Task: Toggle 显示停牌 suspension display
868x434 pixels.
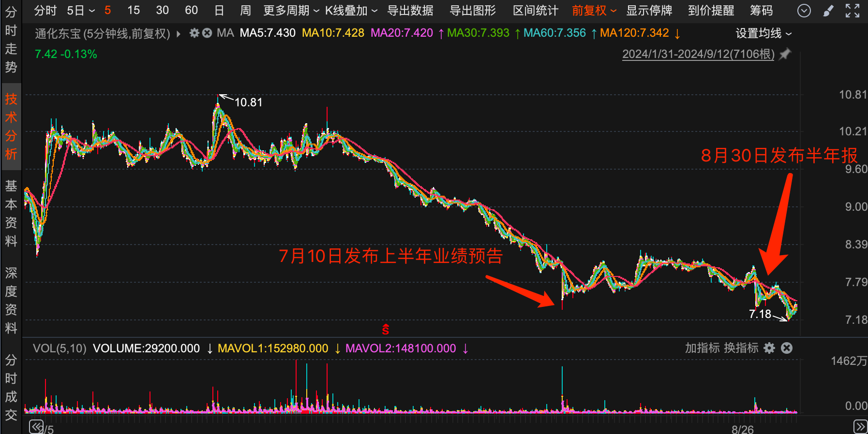Action: point(649,10)
